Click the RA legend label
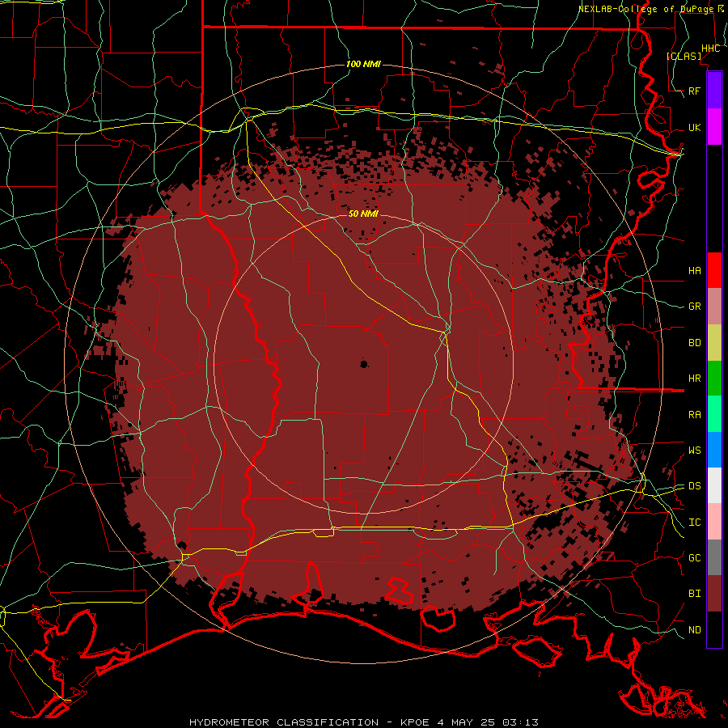Image resolution: width=728 pixels, height=728 pixels. [x=694, y=415]
